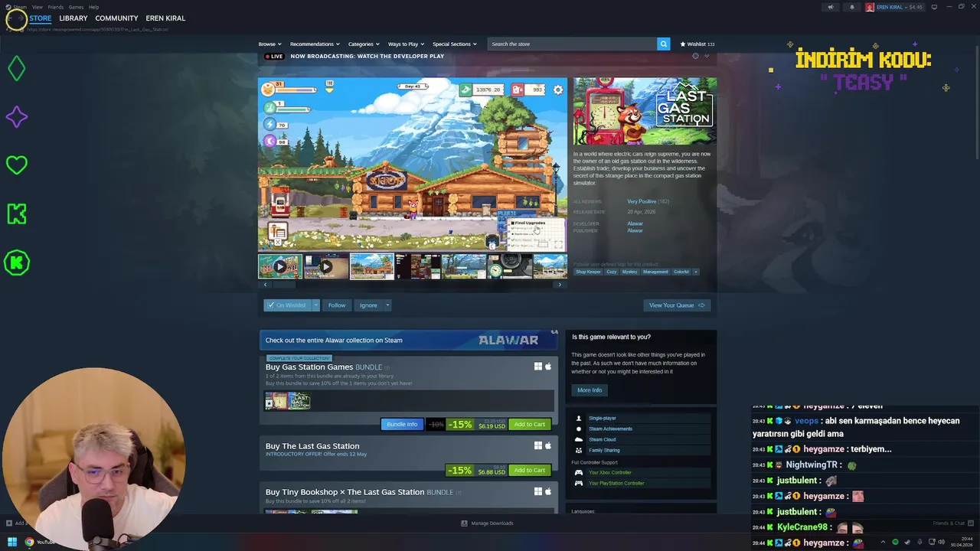Click the purple star overlay icon
The height and width of the screenshot is (551, 980).
(x=16, y=117)
